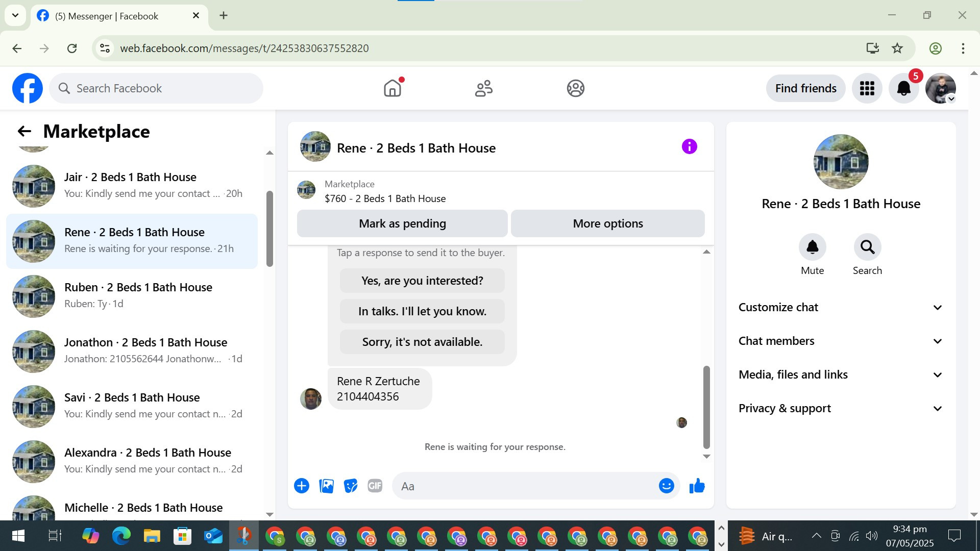The height and width of the screenshot is (551, 980).
Task: Click the purple conversation info icon
Action: [689, 147]
